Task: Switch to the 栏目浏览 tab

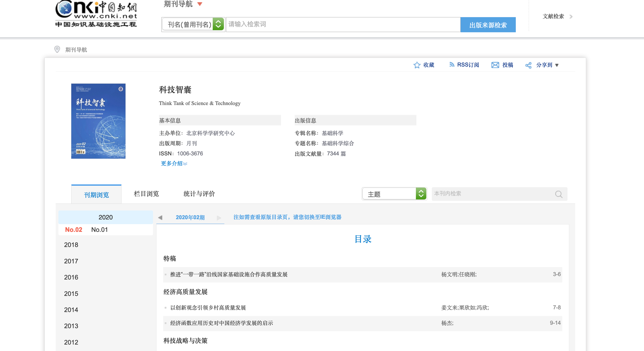Action: [146, 194]
